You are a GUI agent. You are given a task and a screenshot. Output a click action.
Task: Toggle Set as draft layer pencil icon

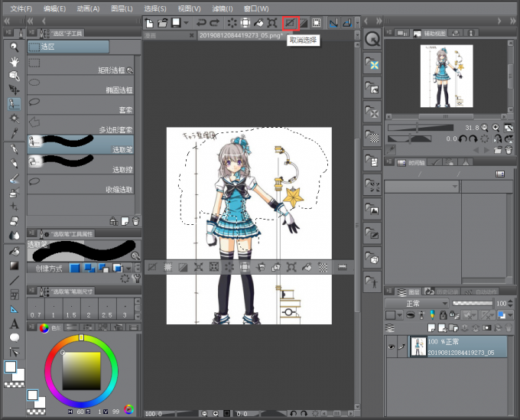(x=432, y=314)
